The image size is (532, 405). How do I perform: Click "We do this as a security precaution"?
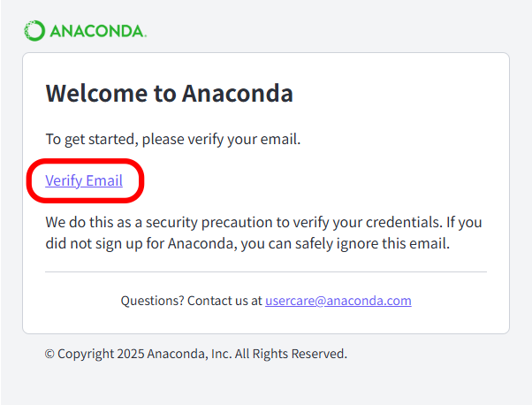[x=159, y=222]
